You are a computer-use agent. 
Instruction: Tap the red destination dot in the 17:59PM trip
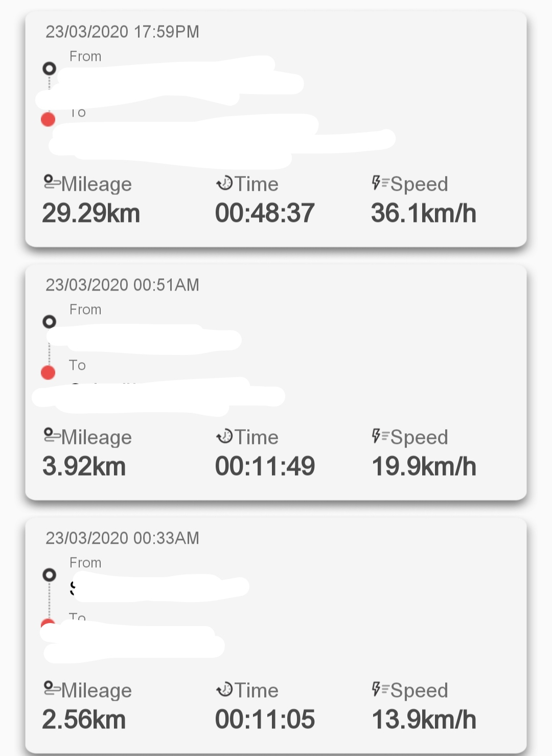tap(48, 119)
